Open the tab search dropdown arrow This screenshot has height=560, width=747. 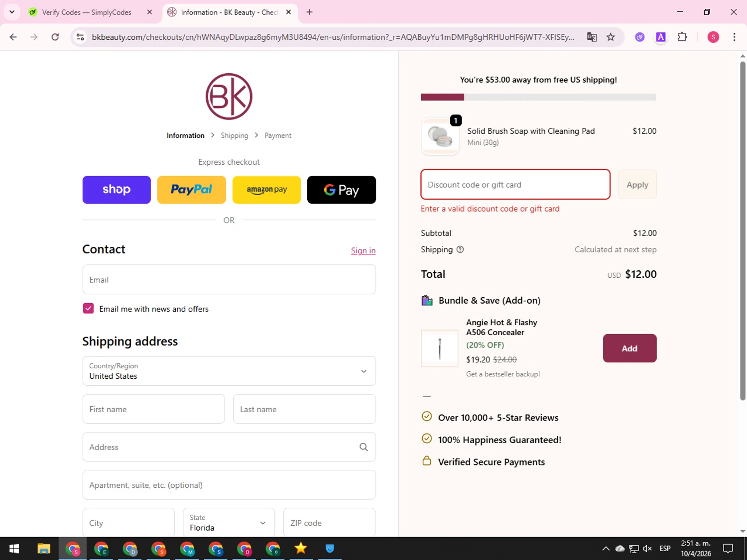click(x=11, y=12)
